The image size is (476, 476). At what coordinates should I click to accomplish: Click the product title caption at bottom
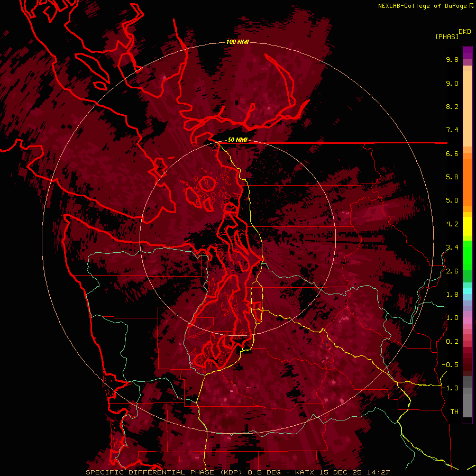[237, 472]
